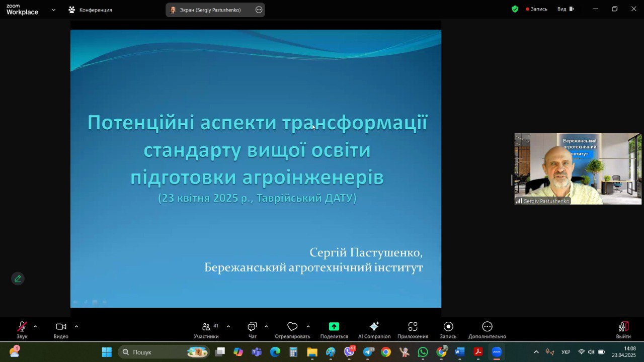
Task: Open the Дополнительно more options icon
Action: pyautogui.click(x=487, y=327)
